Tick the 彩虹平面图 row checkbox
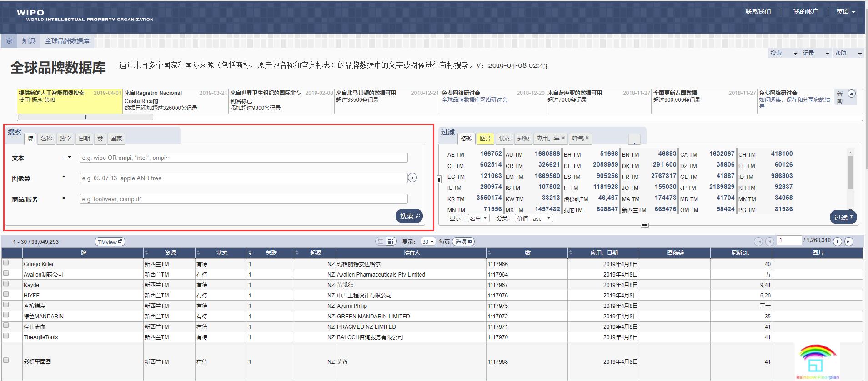 tap(6, 360)
